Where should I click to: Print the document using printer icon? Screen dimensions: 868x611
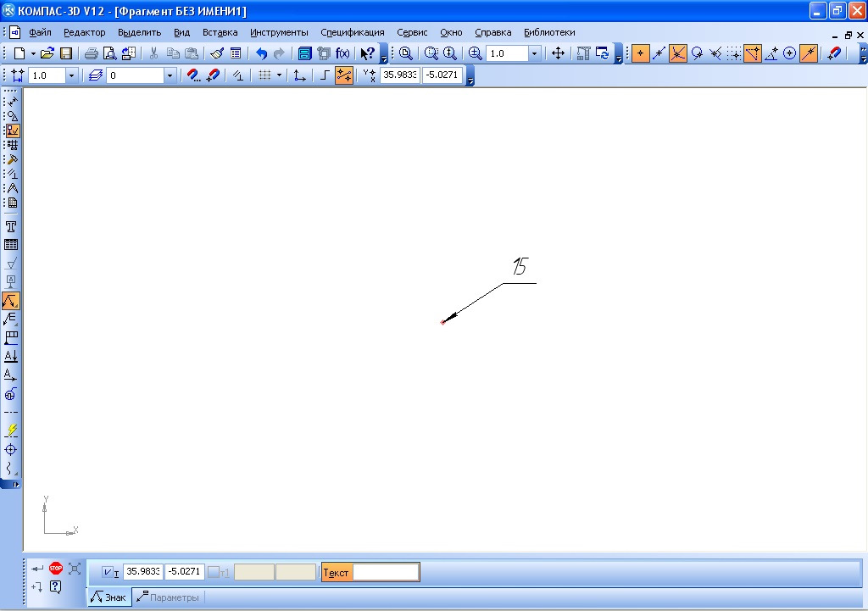[92, 53]
